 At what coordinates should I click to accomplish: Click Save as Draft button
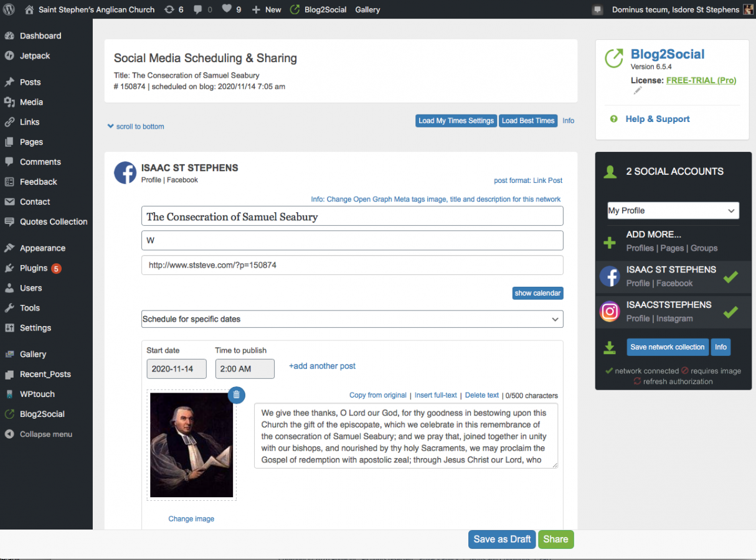pyautogui.click(x=502, y=539)
